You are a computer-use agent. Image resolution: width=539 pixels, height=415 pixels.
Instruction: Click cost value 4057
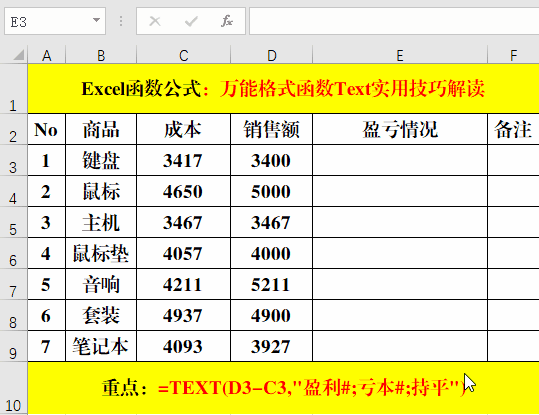pos(184,253)
